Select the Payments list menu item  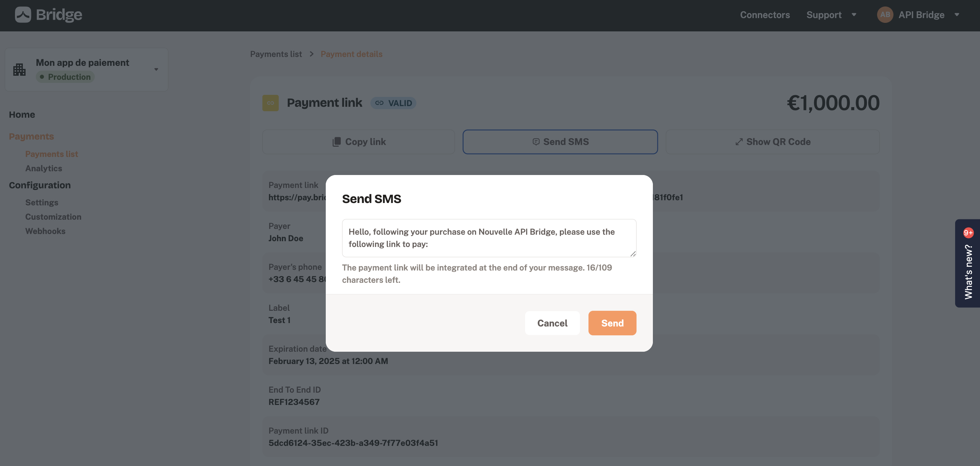click(x=51, y=154)
